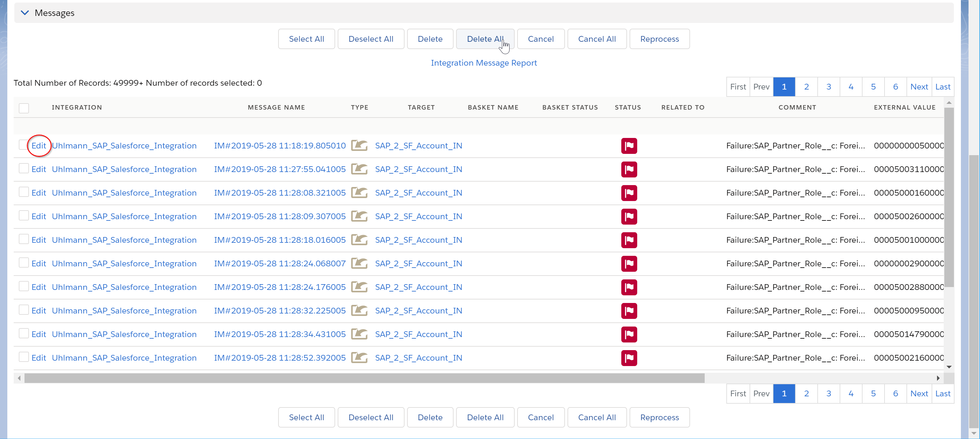Click Next in the bottom pagination

coord(919,394)
